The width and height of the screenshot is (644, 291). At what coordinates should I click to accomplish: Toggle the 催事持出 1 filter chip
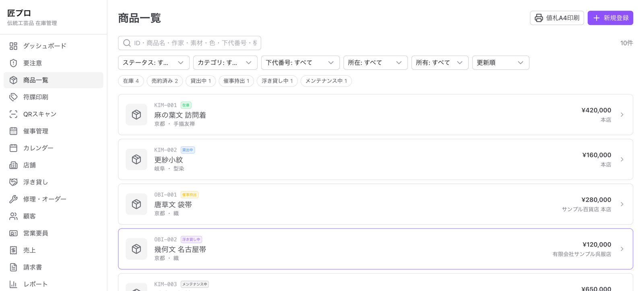pos(236,81)
